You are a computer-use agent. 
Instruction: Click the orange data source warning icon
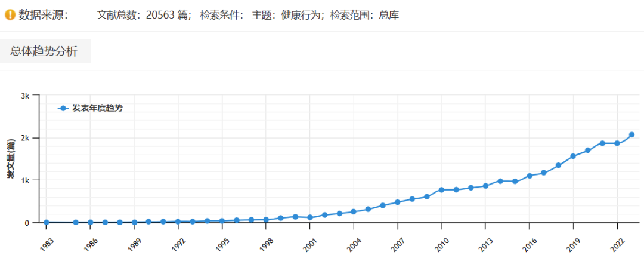[x=10, y=16]
